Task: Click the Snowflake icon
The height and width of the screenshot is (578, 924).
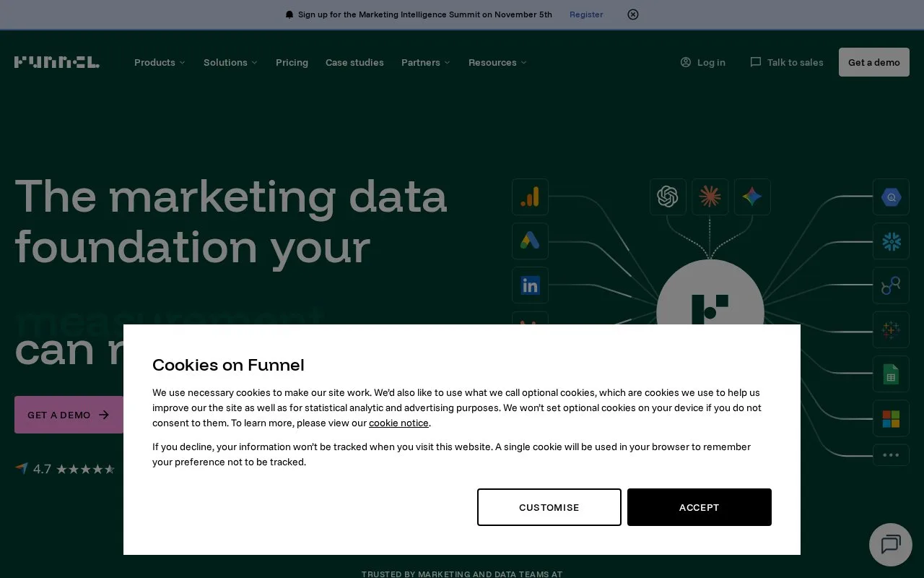Action: point(891,241)
